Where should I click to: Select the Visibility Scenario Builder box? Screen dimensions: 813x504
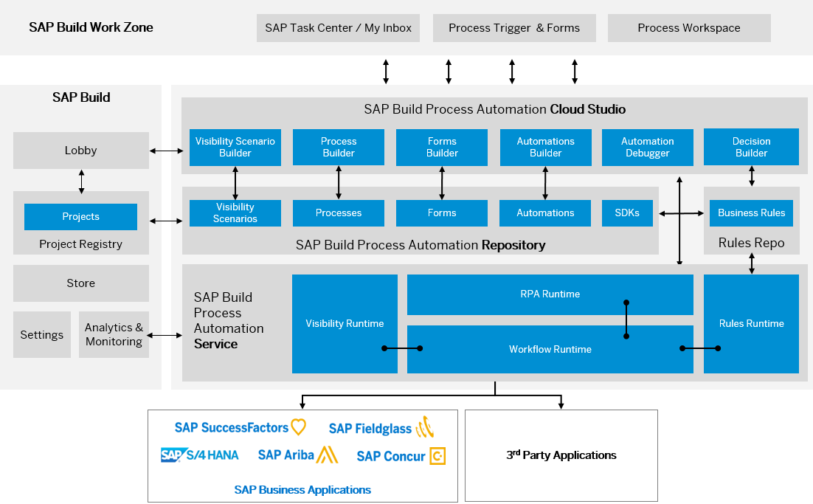pyautogui.click(x=235, y=147)
